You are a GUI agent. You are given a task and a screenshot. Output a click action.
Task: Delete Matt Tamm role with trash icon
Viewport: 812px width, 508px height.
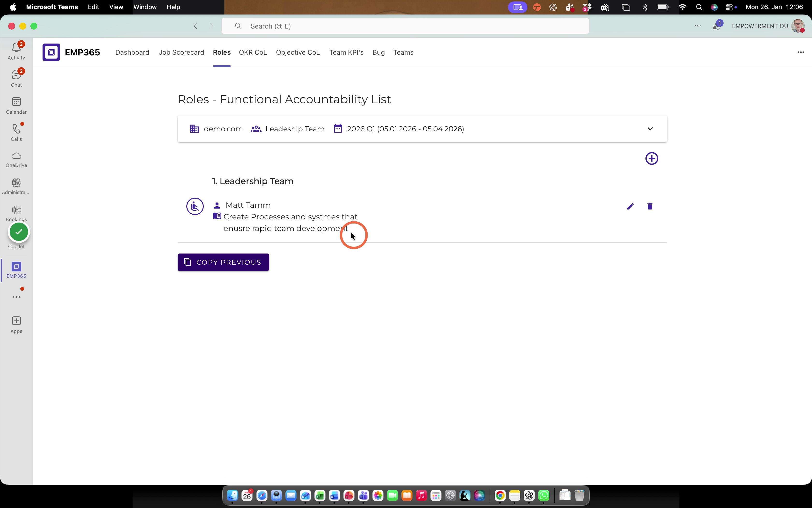coord(650,206)
